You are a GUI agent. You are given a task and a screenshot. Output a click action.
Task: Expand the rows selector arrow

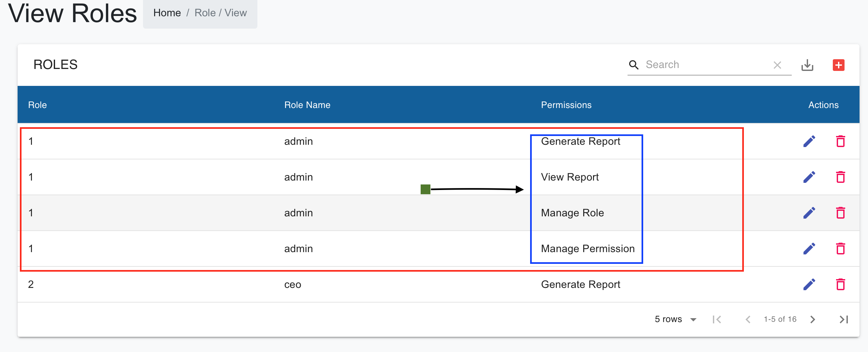693,319
